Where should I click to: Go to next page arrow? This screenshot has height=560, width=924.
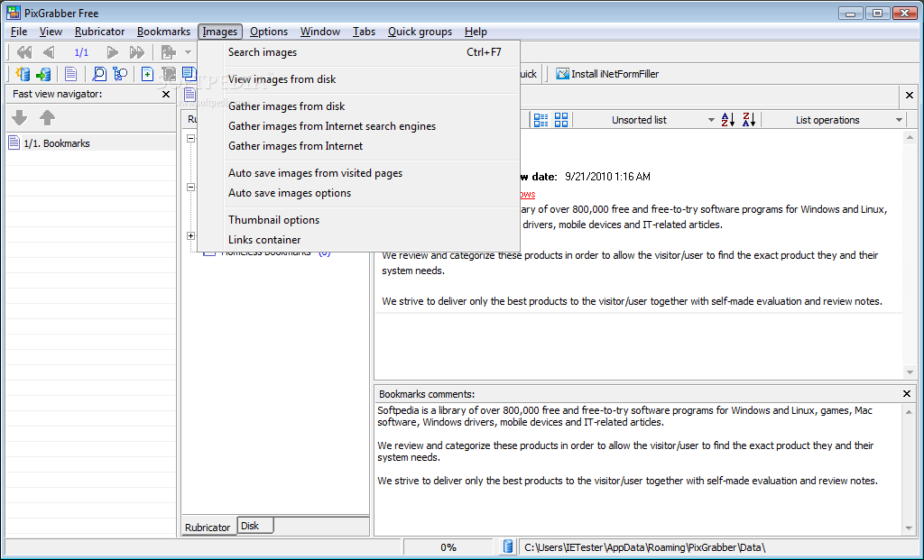112,52
